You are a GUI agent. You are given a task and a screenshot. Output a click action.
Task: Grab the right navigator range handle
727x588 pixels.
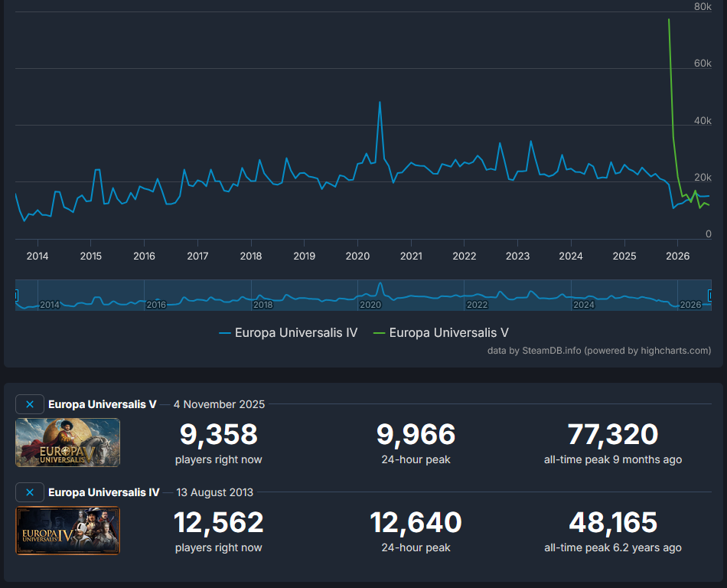(x=710, y=296)
